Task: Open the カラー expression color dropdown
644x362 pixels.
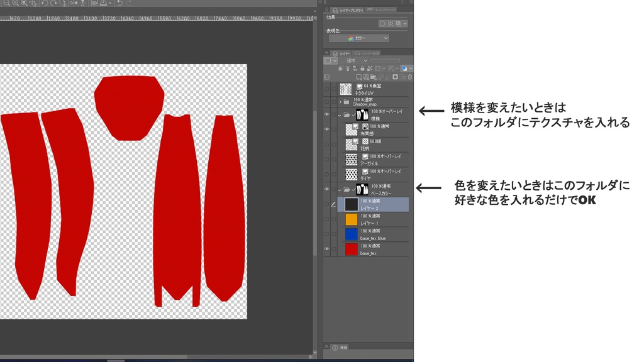Action: [x=359, y=38]
